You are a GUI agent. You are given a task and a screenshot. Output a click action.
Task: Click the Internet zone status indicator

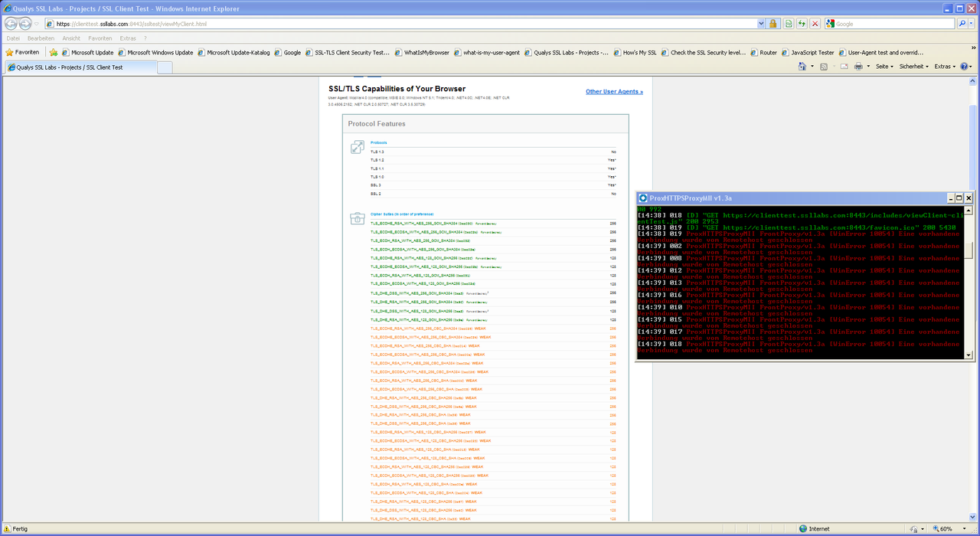(x=814, y=529)
